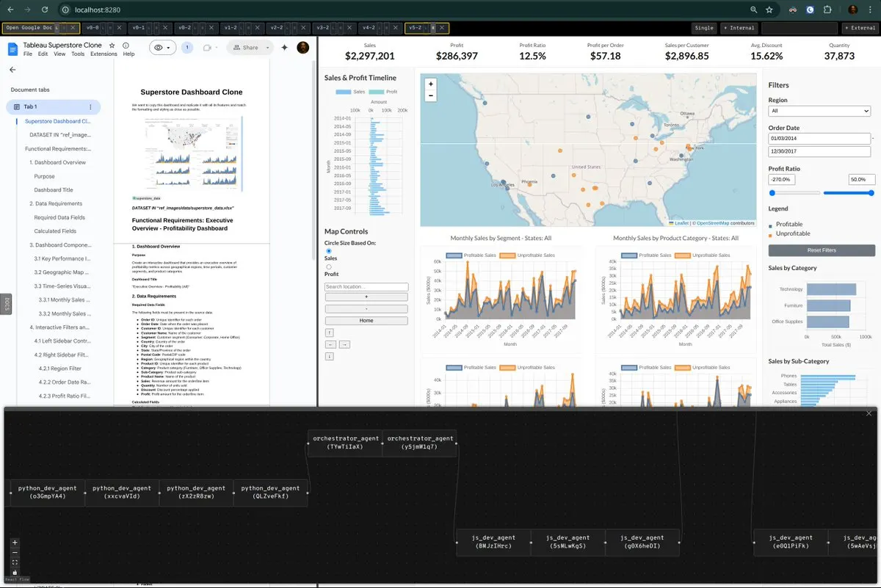
Task: Toggle Sales series in timeline legend
Action: pyautogui.click(x=350, y=92)
